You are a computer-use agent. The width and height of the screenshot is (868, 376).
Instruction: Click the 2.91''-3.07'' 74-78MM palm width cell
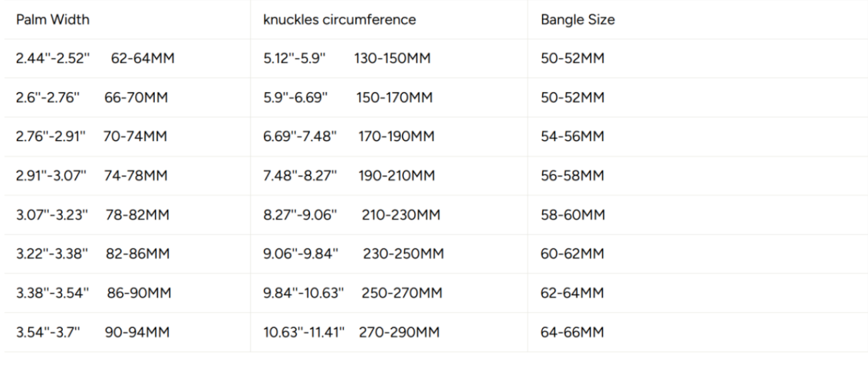(91, 176)
